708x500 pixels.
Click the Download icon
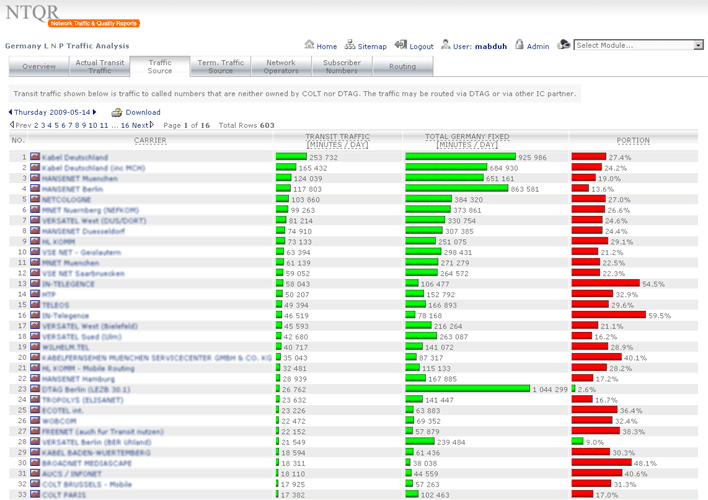[117, 113]
